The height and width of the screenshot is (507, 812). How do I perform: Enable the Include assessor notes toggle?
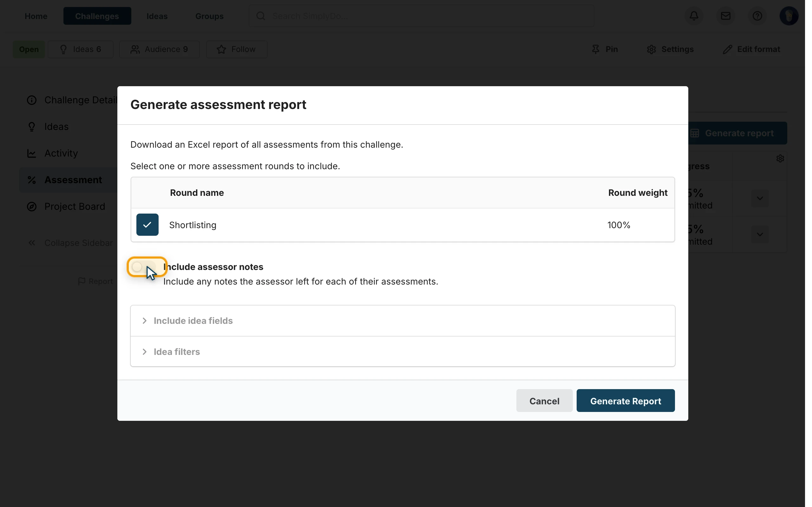click(144, 267)
